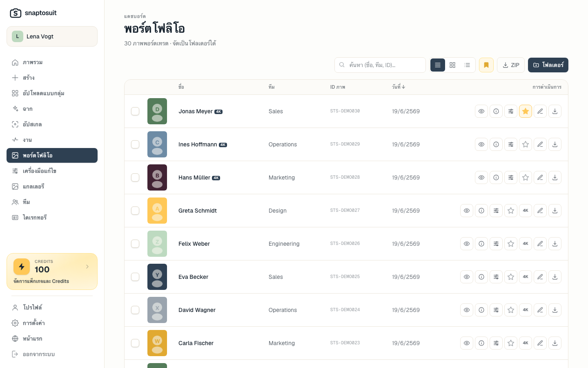Edit Felix Weber's portrait
The width and height of the screenshot is (588, 368).
[540, 244]
